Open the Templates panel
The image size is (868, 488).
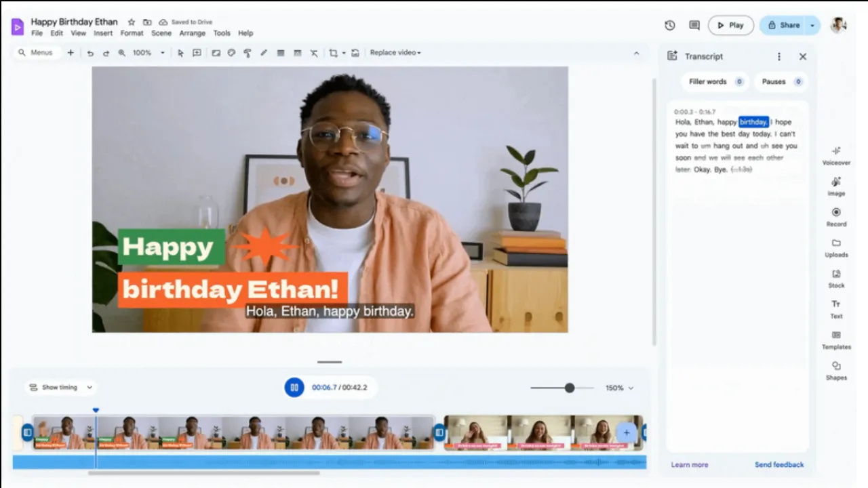836,335
